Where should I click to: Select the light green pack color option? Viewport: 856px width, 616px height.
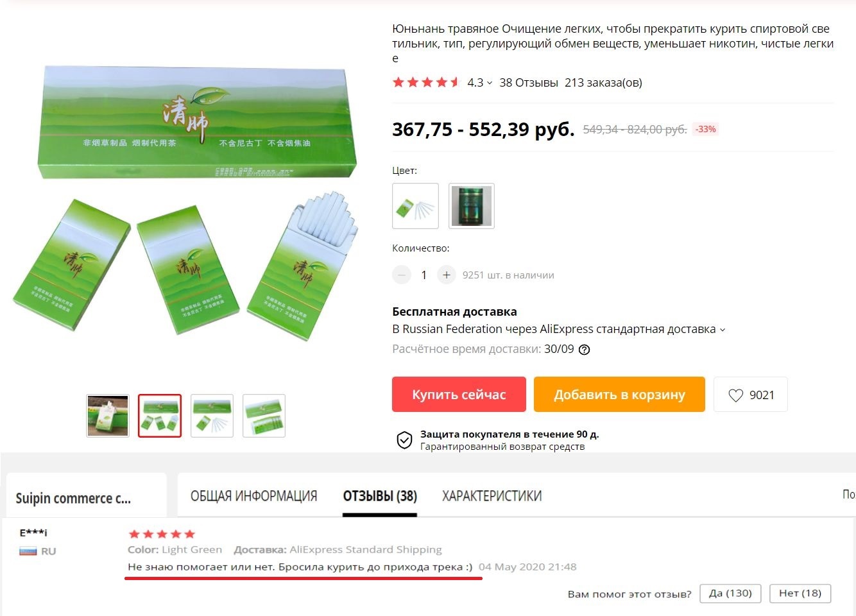click(415, 206)
